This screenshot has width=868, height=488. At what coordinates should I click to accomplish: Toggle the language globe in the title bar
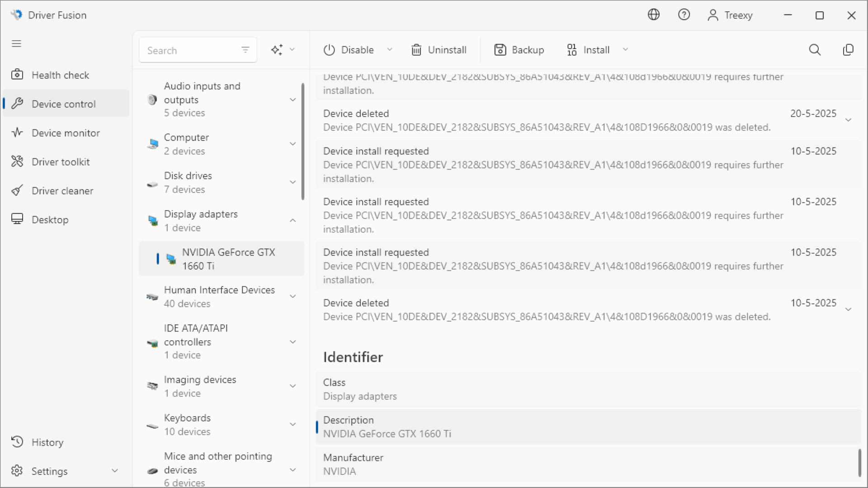click(654, 14)
